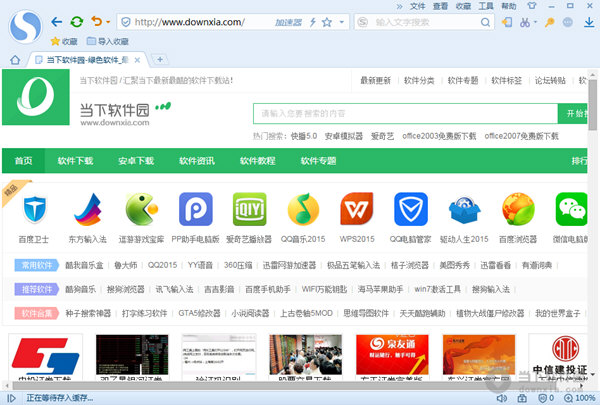Click the green 当下软件园 site logo
Viewport: 600px width, 405px height.
coord(36,97)
